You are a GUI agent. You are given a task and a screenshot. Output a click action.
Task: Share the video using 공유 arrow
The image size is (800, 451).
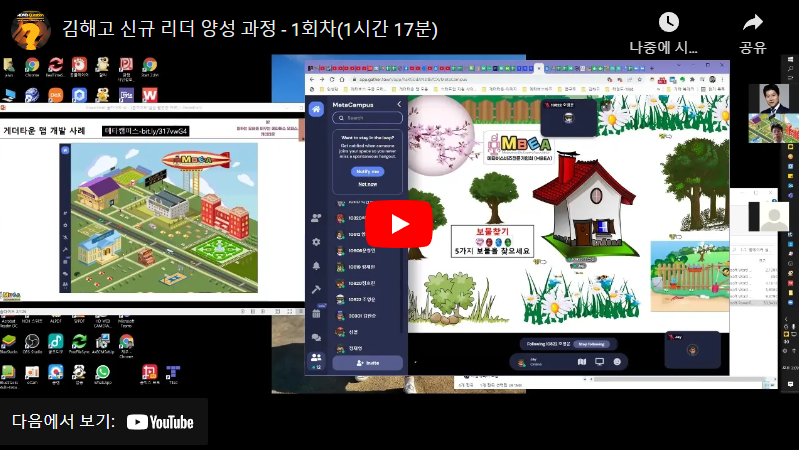(753, 33)
